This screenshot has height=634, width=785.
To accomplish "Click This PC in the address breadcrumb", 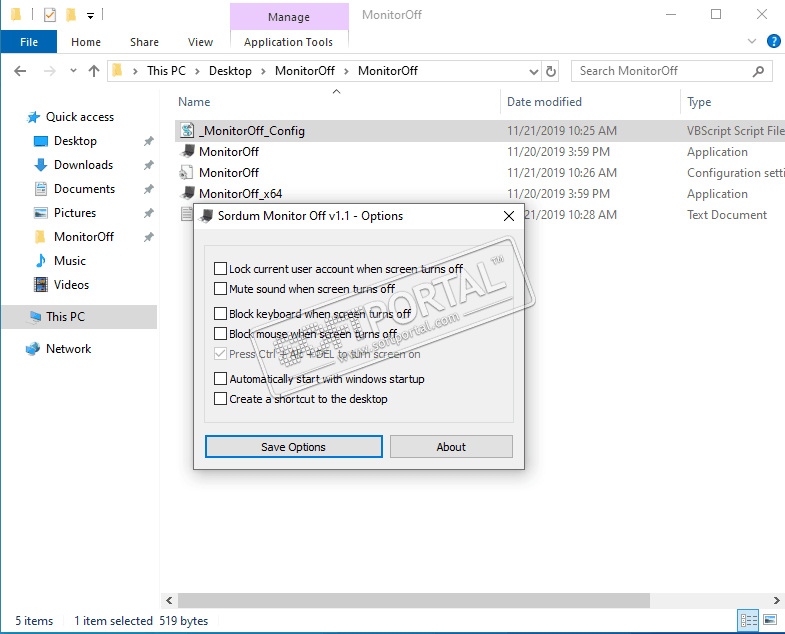I will pos(166,71).
